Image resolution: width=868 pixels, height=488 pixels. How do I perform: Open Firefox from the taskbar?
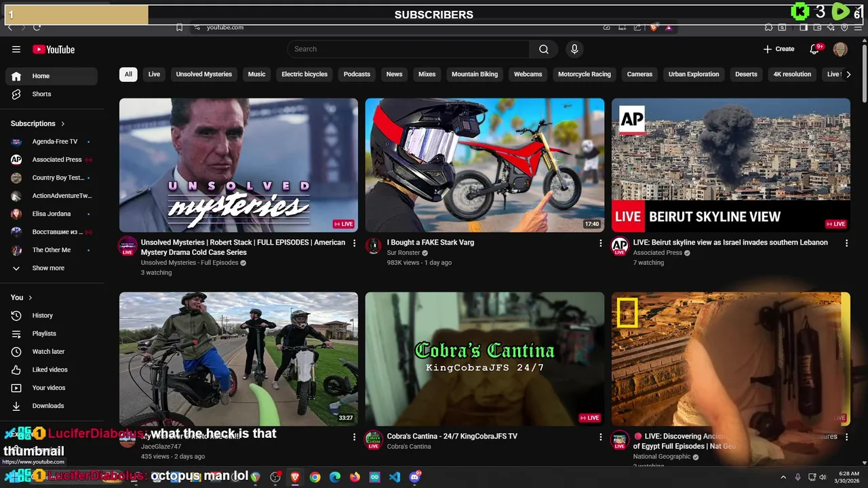pos(355,477)
